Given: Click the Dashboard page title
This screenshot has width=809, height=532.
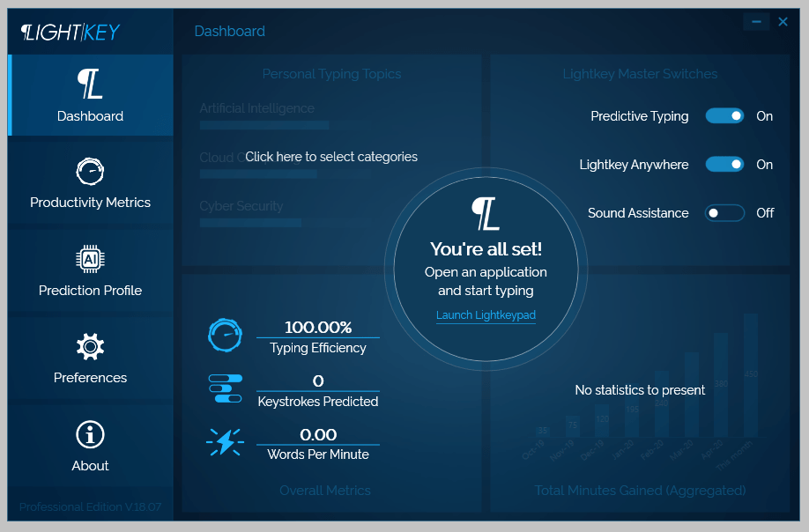Looking at the screenshot, I should click(x=230, y=32).
